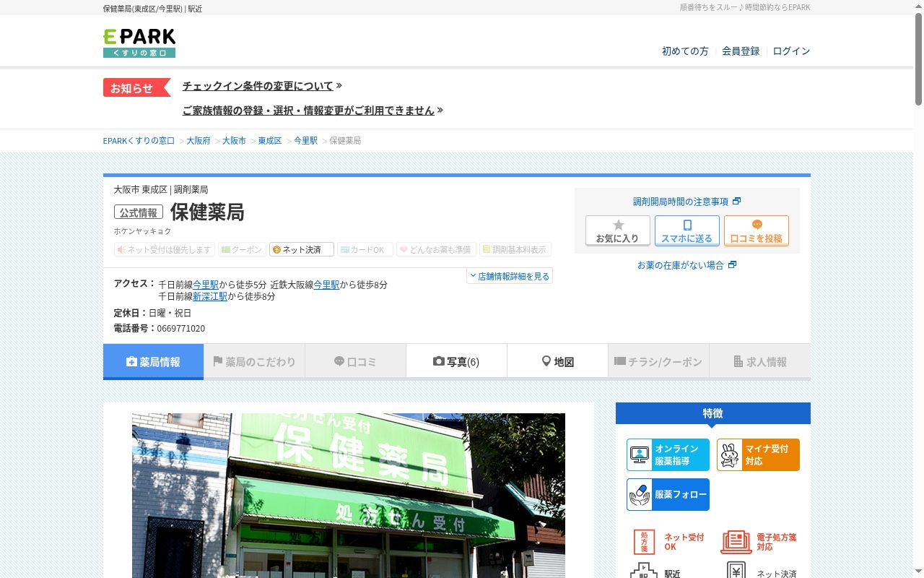Click the EPARK くすりの窓口 logo
The image size is (924, 578).
(x=139, y=43)
